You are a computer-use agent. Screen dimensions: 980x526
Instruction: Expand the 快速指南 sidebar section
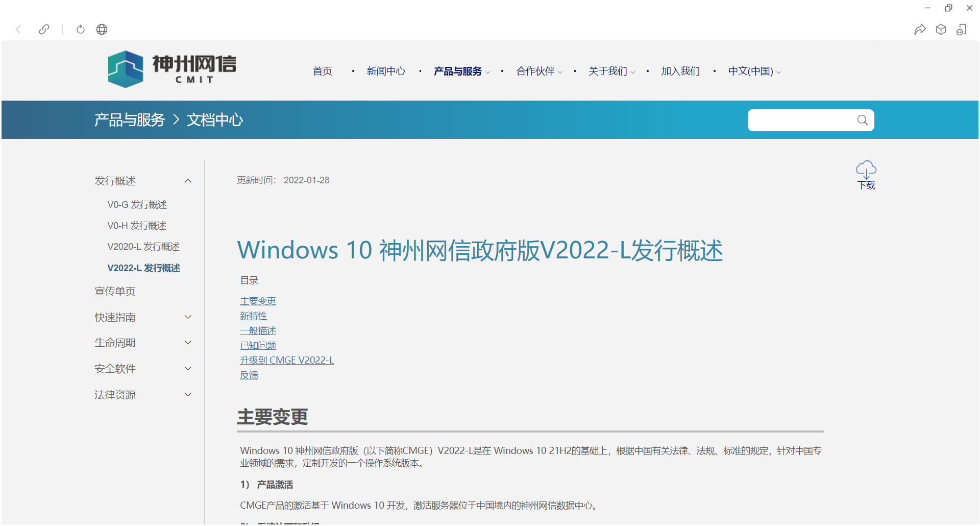(x=188, y=317)
